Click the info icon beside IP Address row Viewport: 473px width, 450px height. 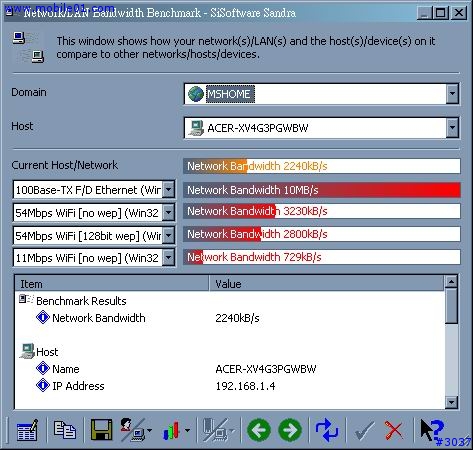43,385
